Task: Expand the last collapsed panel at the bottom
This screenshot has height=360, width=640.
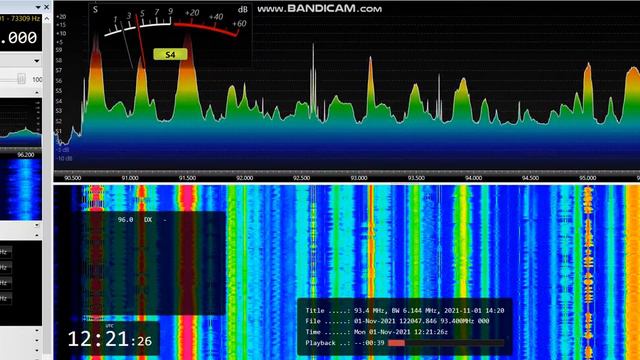Action: click(37, 351)
